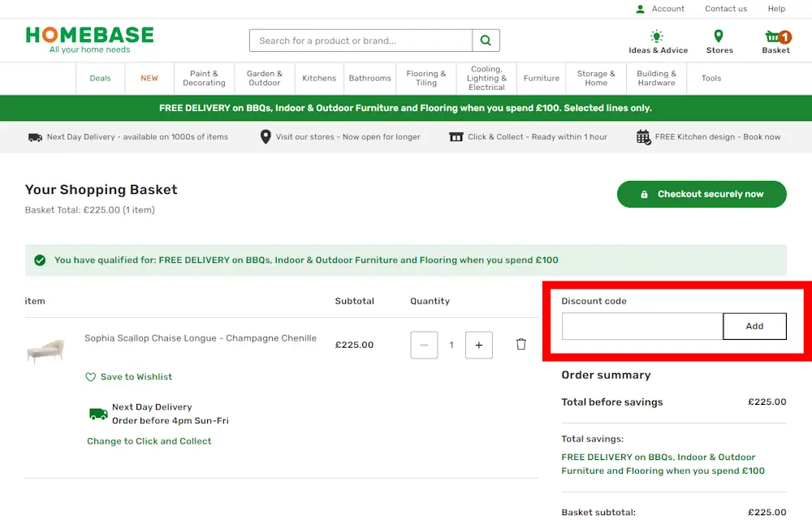Remove item with trash bin icon
The image size is (812, 520).
click(521, 344)
